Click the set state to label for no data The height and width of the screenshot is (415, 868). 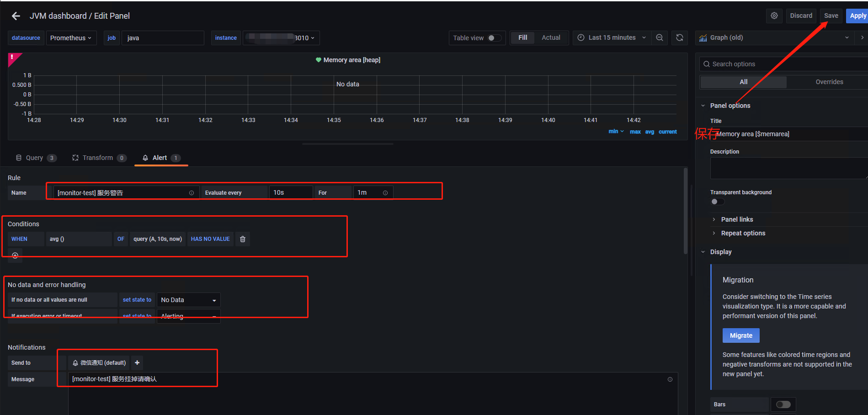point(137,300)
